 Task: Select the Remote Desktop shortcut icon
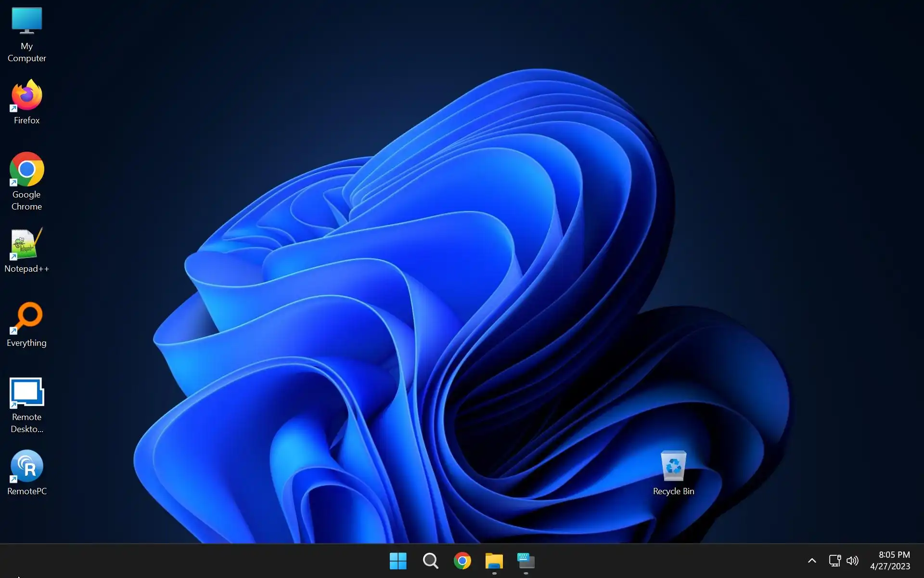tap(26, 392)
